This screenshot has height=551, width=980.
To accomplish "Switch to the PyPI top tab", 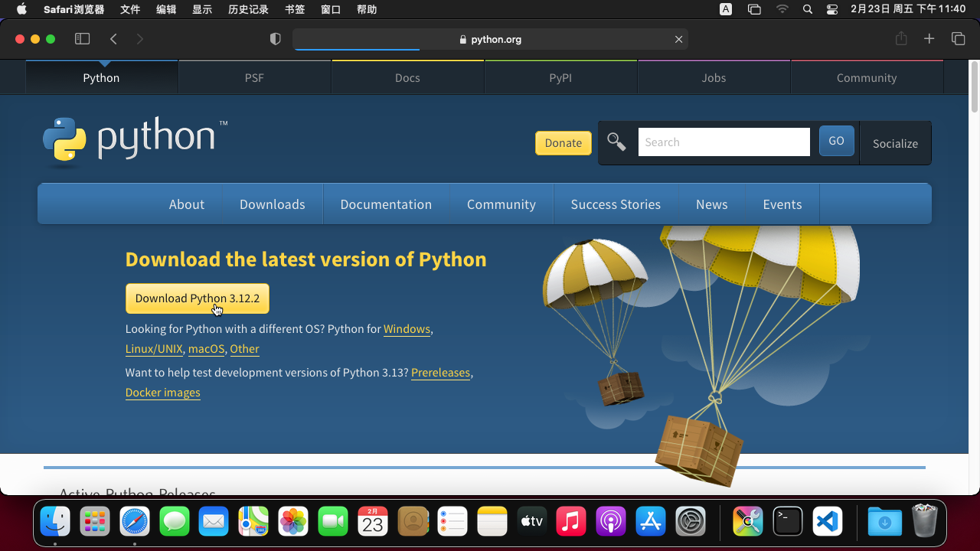I will 560,77.
